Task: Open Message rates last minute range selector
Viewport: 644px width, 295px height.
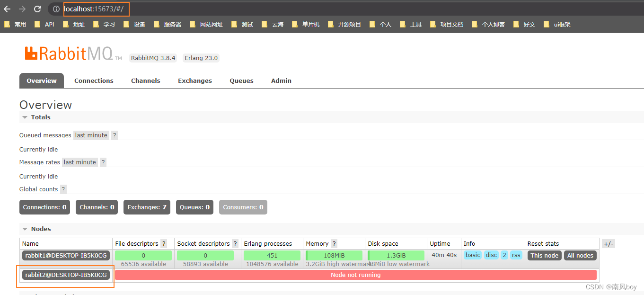Action: 80,162
